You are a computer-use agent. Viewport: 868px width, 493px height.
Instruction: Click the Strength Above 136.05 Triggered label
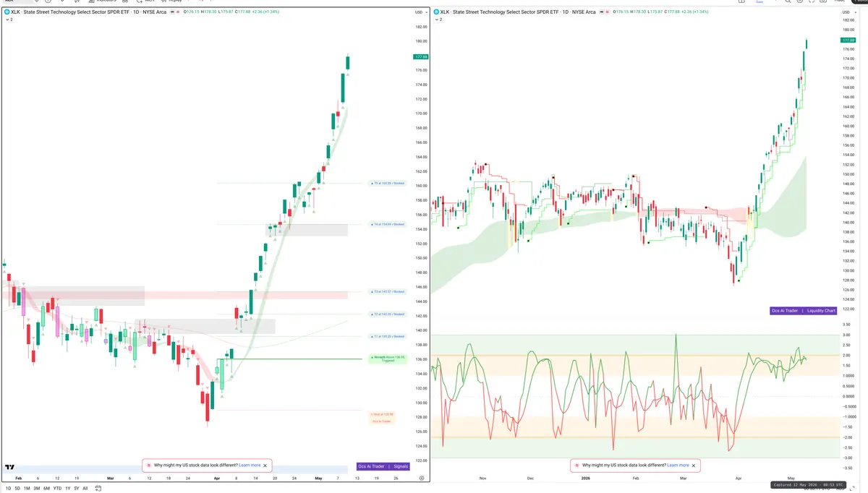click(x=388, y=359)
